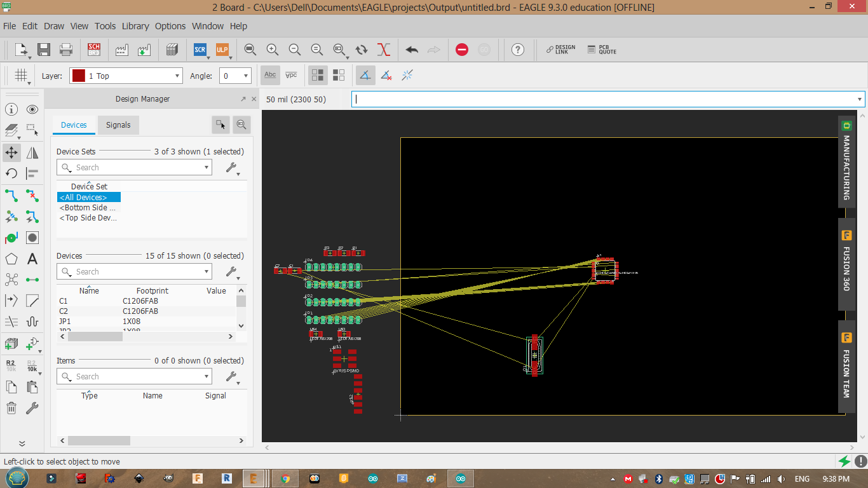Toggle the Design Manager selection-cursor button
This screenshot has height=488, width=868.
pyautogui.click(x=220, y=125)
